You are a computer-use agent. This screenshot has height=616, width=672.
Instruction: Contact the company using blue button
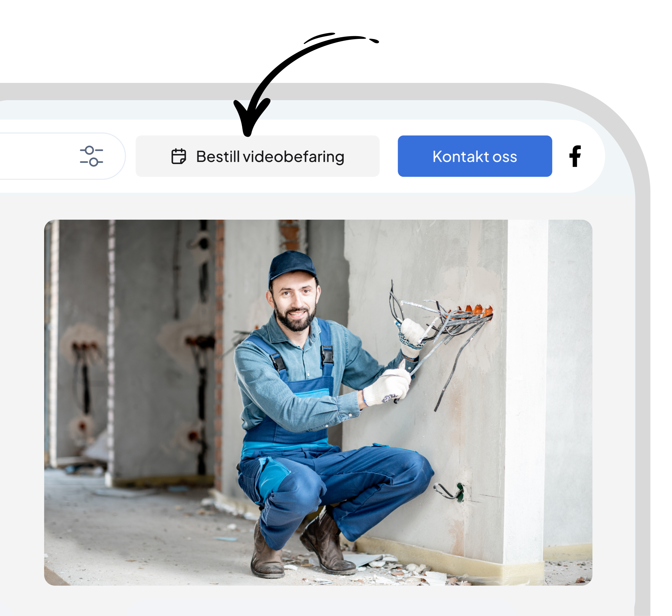[x=475, y=156]
